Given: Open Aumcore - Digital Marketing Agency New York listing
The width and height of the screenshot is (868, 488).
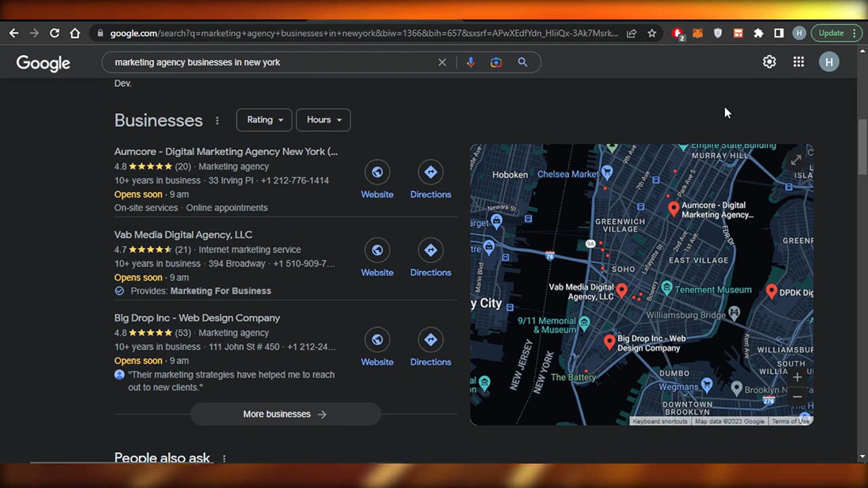Looking at the screenshot, I should point(226,152).
